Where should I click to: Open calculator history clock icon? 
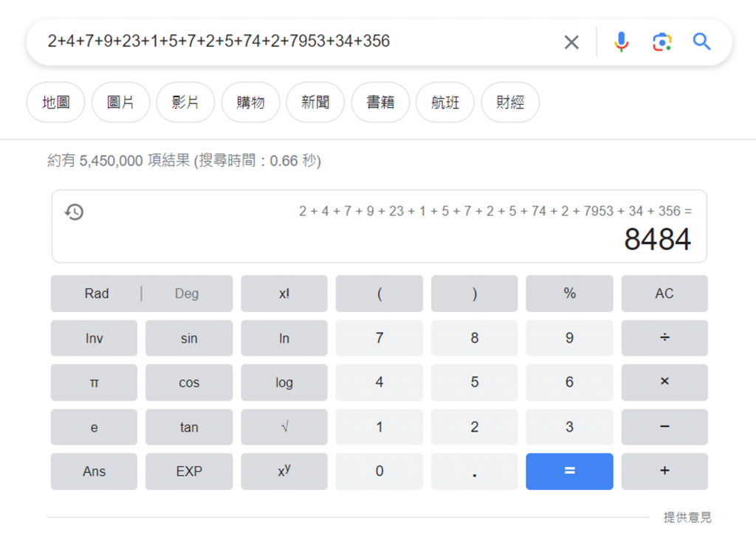tap(75, 212)
